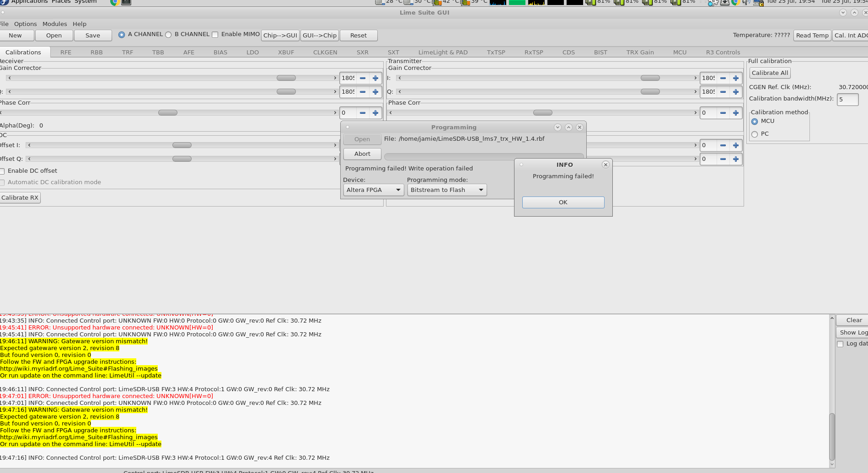Click the Calibration bandwidth input field
Viewport: 868px width, 473px height.
point(847,100)
